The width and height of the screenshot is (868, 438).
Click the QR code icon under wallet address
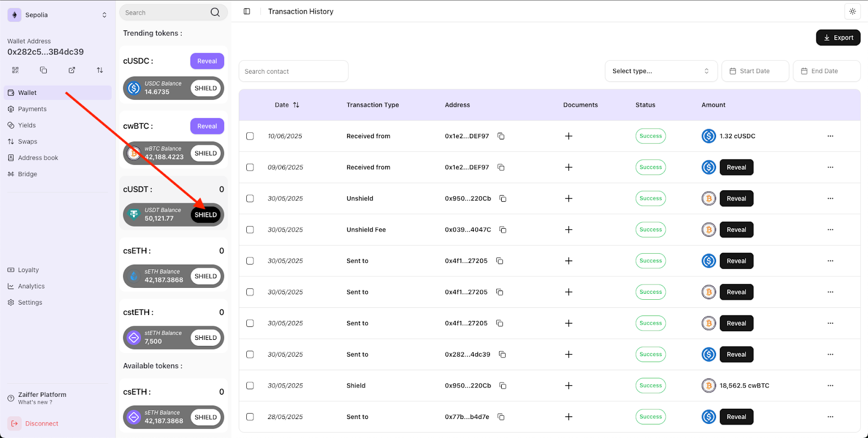tap(15, 70)
